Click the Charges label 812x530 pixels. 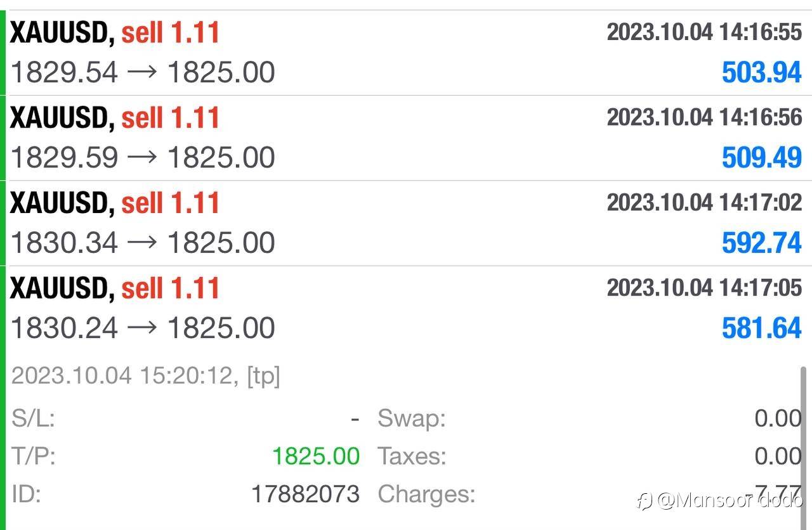(426, 494)
